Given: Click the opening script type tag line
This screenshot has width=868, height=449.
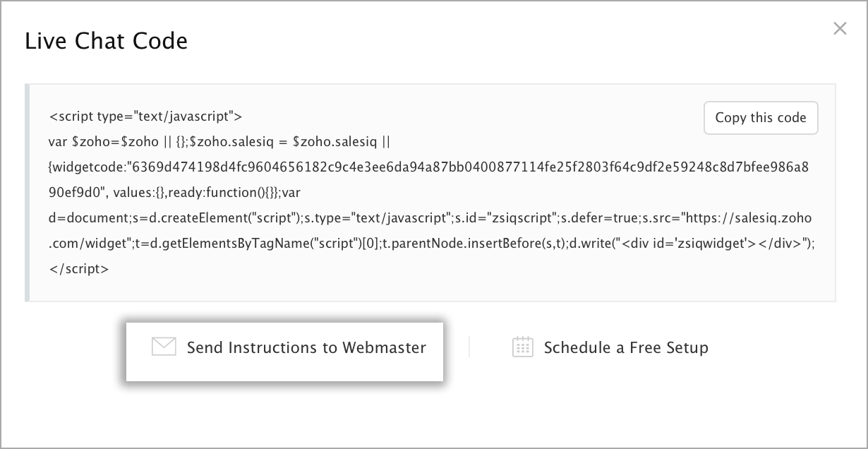Looking at the screenshot, I should click(x=146, y=116).
